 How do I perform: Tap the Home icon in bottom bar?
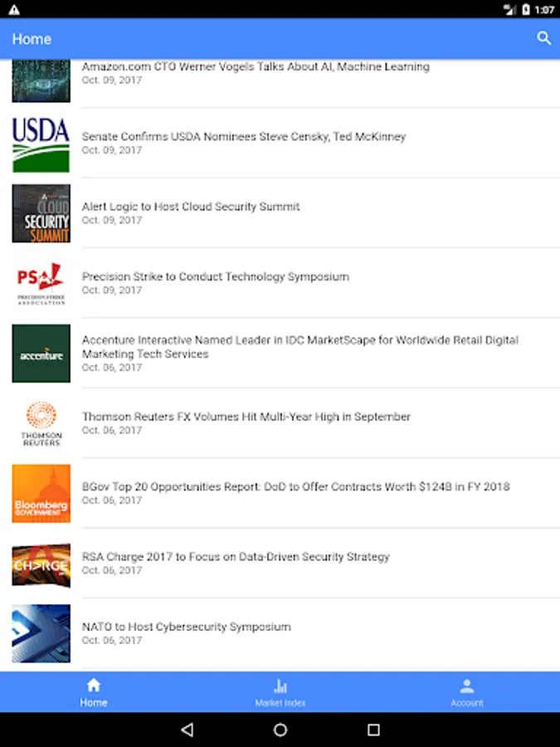pos(93,686)
